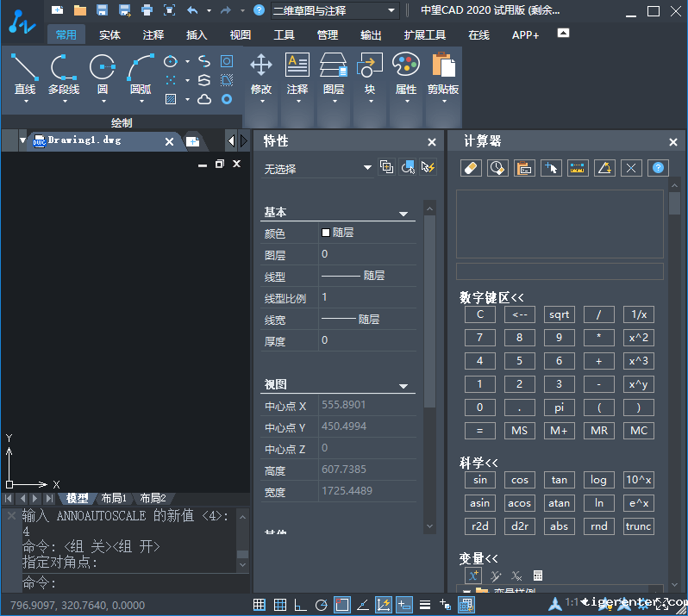
Task: Click the clear history icon in calculator
Action: (x=497, y=168)
